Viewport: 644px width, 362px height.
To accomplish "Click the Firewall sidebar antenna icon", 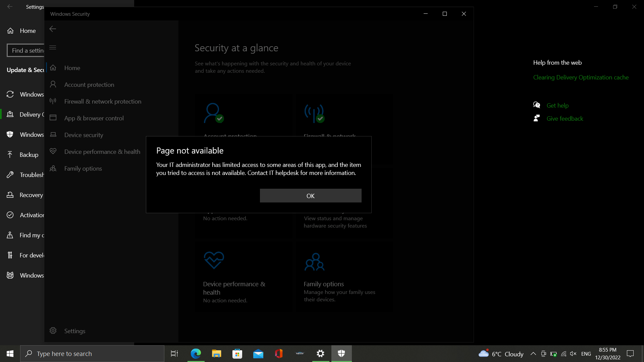I will pos(53,101).
